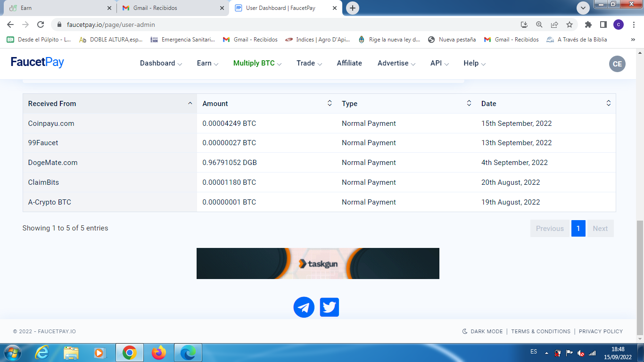Click the address bar URL field
This screenshot has width=644, height=362.
click(283, 25)
